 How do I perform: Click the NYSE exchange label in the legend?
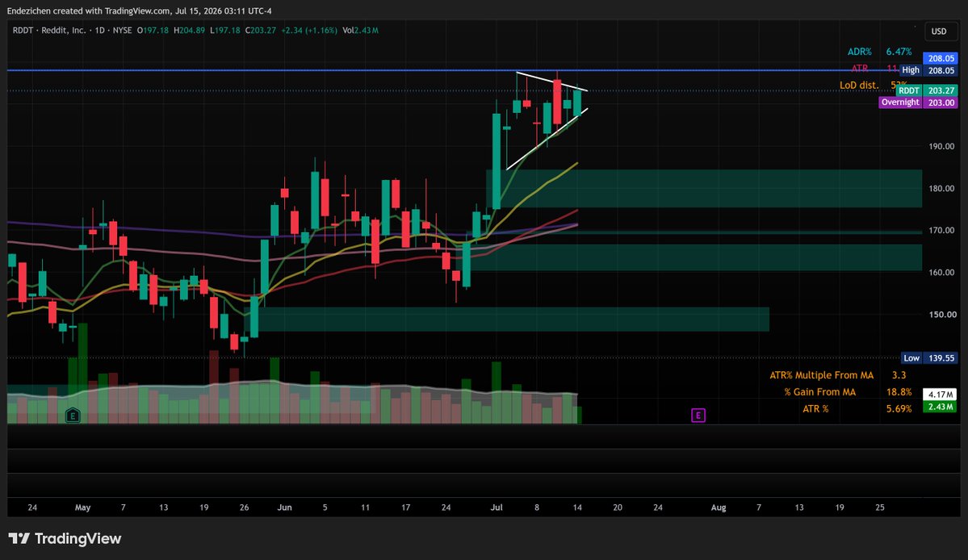(x=122, y=30)
